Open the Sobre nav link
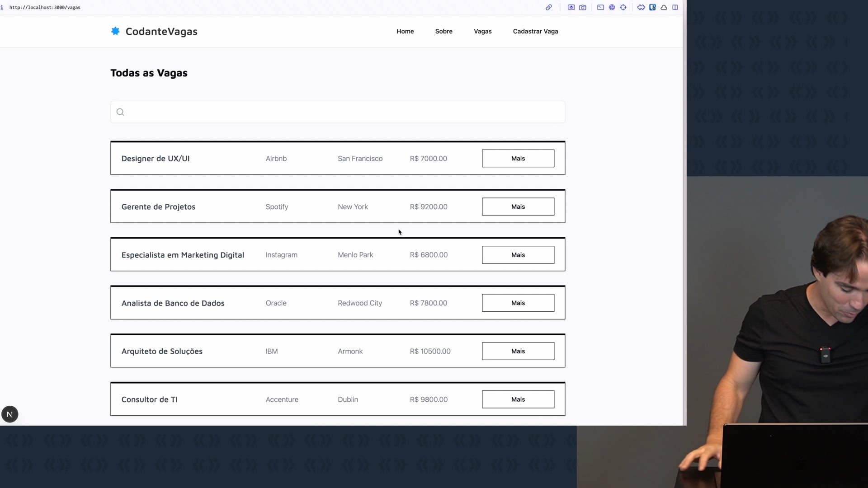The width and height of the screenshot is (868, 488). [x=443, y=31]
